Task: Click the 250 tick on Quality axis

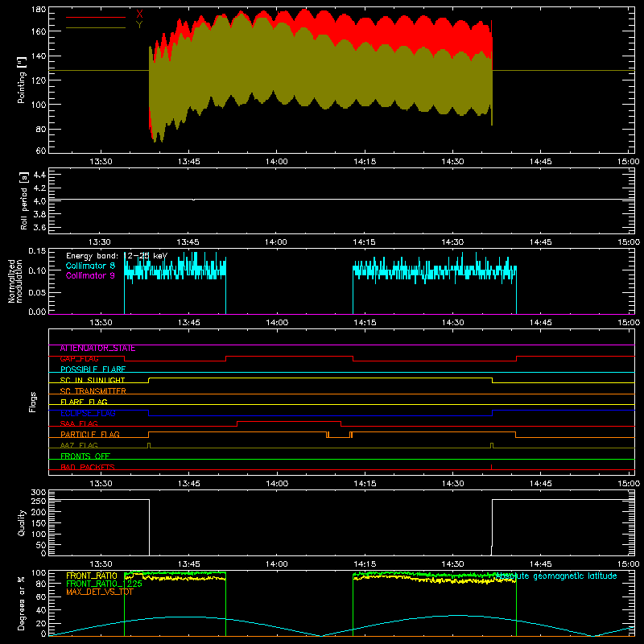Action: [x=39, y=502]
